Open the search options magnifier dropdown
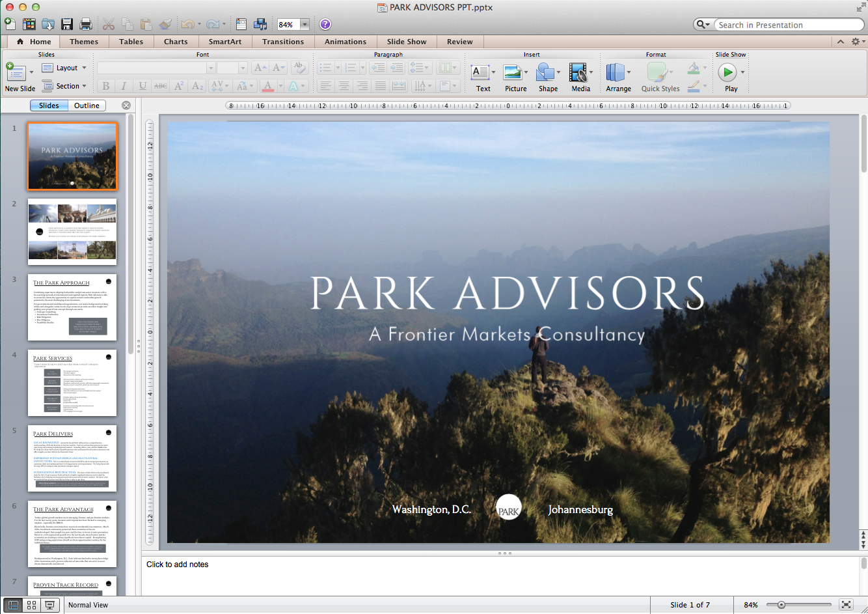Viewport: 868px width, 614px height. click(703, 25)
